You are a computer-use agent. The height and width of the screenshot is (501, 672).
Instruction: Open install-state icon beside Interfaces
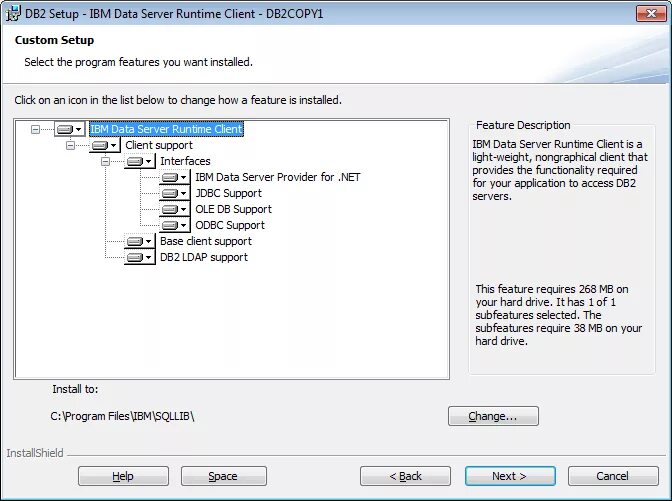coord(139,161)
